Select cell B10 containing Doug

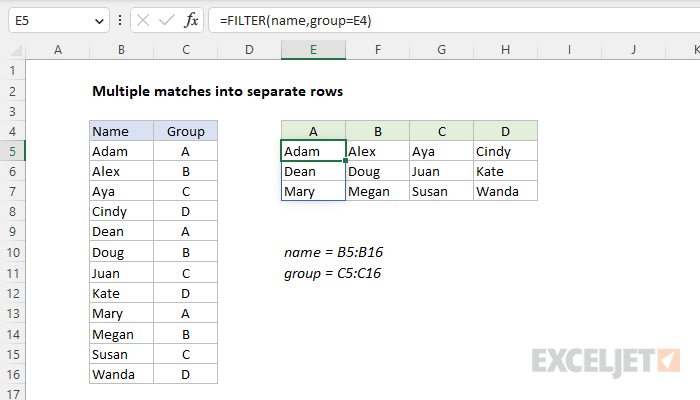(x=121, y=253)
